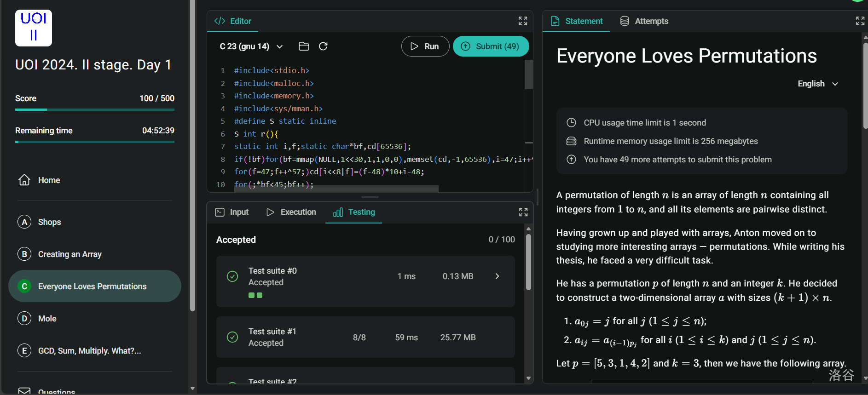868x395 pixels.
Task: Expand the Statement panel to fullscreen
Action: click(x=860, y=21)
